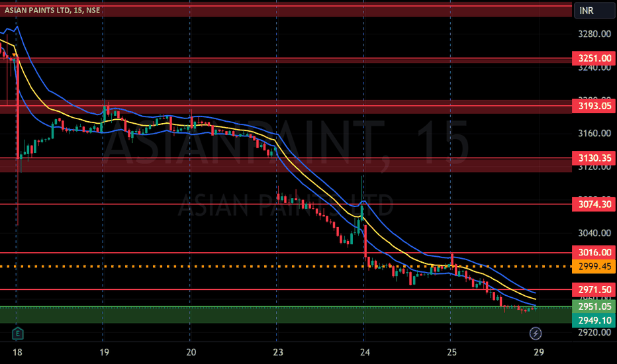Select the 3251.00 price label
This screenshot has height=364, width=617.
[x=594, y=58]
